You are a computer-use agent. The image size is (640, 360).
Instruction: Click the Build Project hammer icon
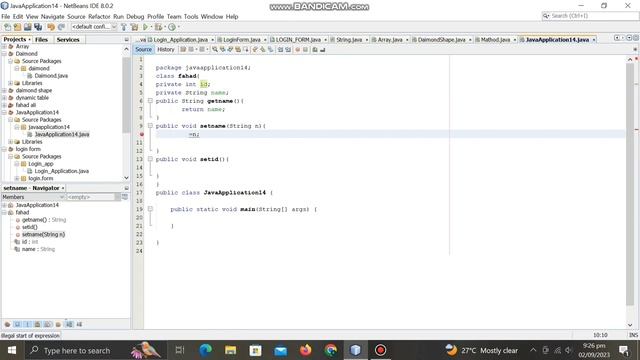pyautogui.click(x=124, y=27)
